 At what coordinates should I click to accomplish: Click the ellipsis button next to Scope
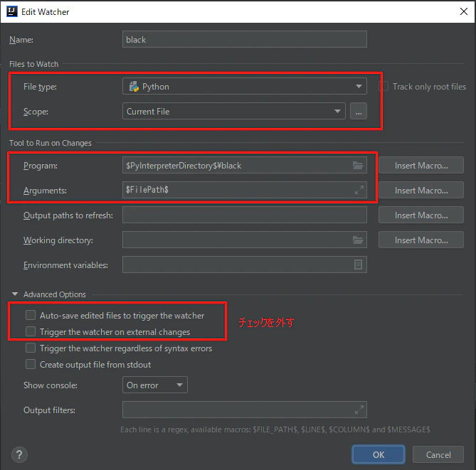click(x=359, y=112)
